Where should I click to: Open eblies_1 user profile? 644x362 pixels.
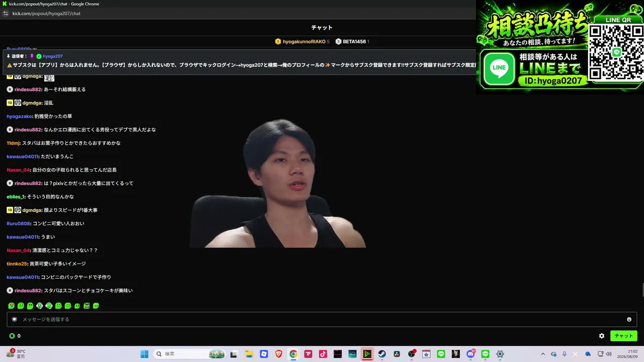coord(16,197)
